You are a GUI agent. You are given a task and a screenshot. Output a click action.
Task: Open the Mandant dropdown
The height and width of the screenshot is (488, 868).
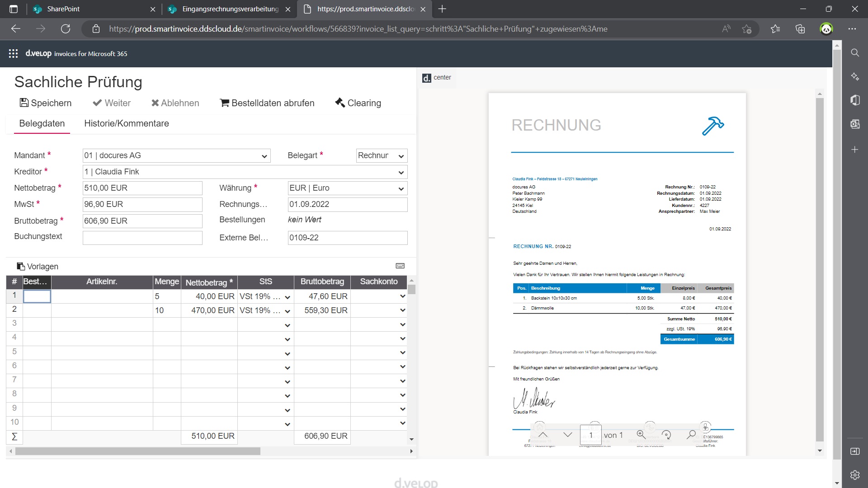point(264,156)
